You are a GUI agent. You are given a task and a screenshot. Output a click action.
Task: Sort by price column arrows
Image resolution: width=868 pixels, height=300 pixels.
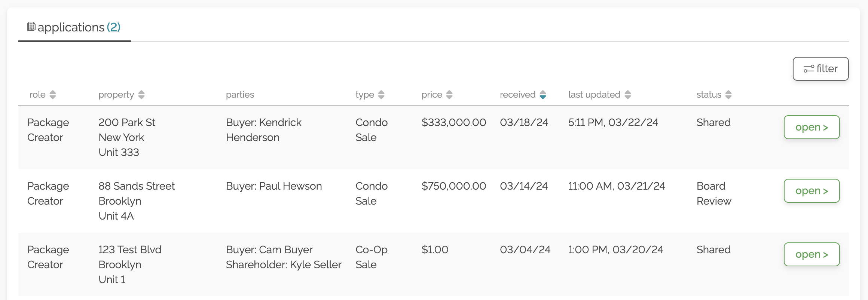(449, 95)
